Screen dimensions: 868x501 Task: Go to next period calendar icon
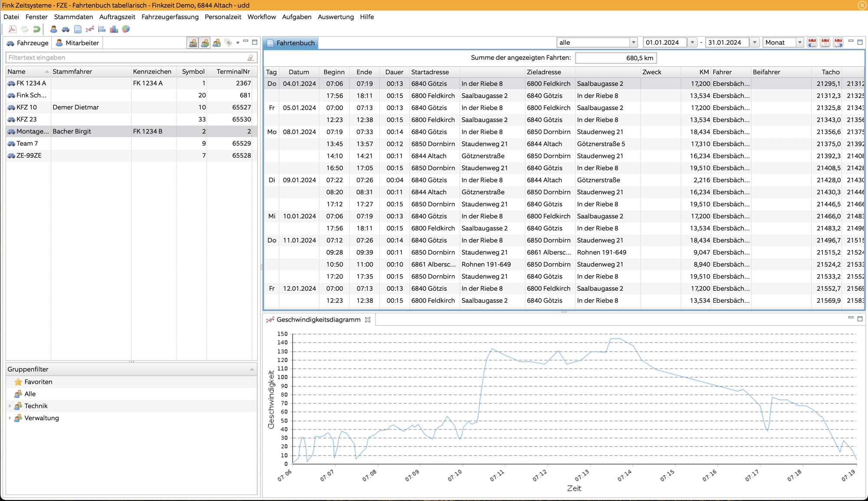838,43
